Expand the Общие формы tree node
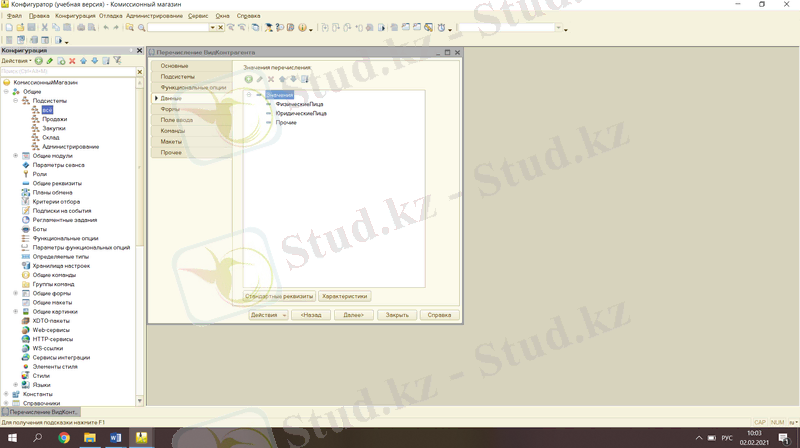Viewport: 800px width, 448px height. point(15,293)
